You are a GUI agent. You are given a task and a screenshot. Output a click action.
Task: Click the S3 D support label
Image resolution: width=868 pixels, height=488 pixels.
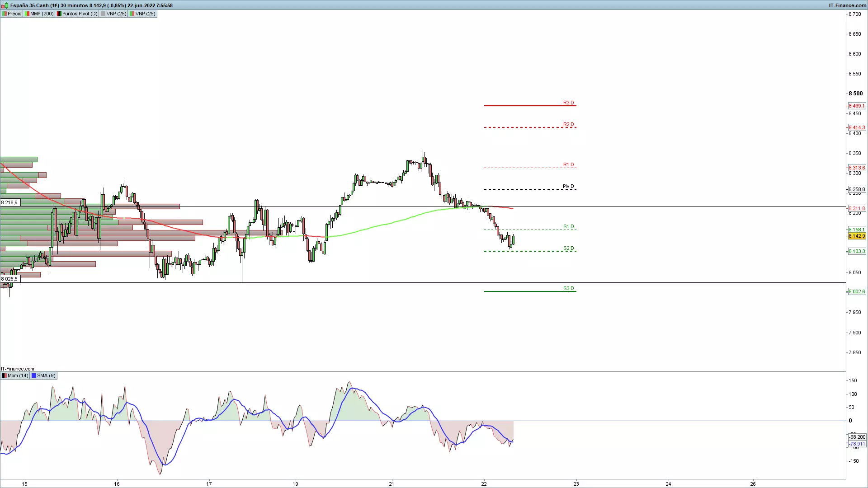(x=568, y=288)
